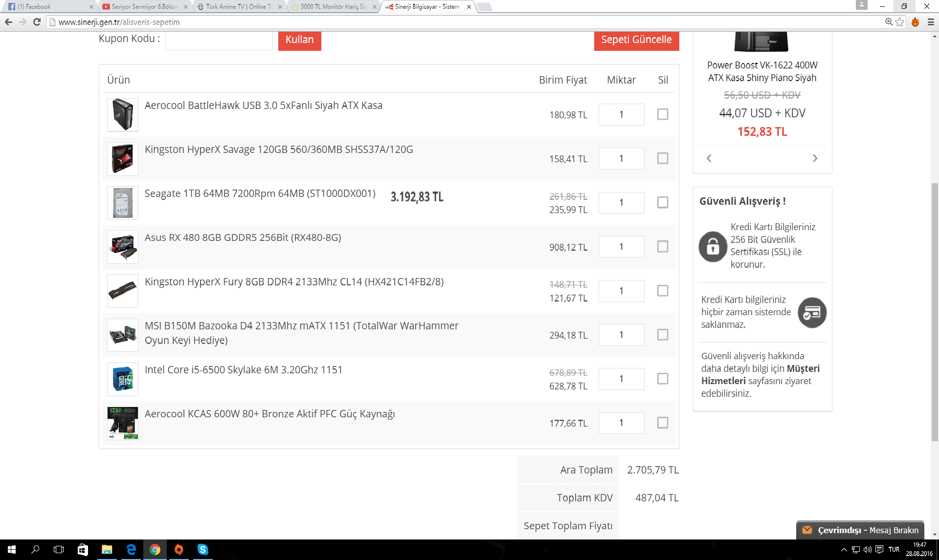The width and height of the screenshot is (939, 560).
Task: Go to next product with right chevron
Action: pos(815,158)
